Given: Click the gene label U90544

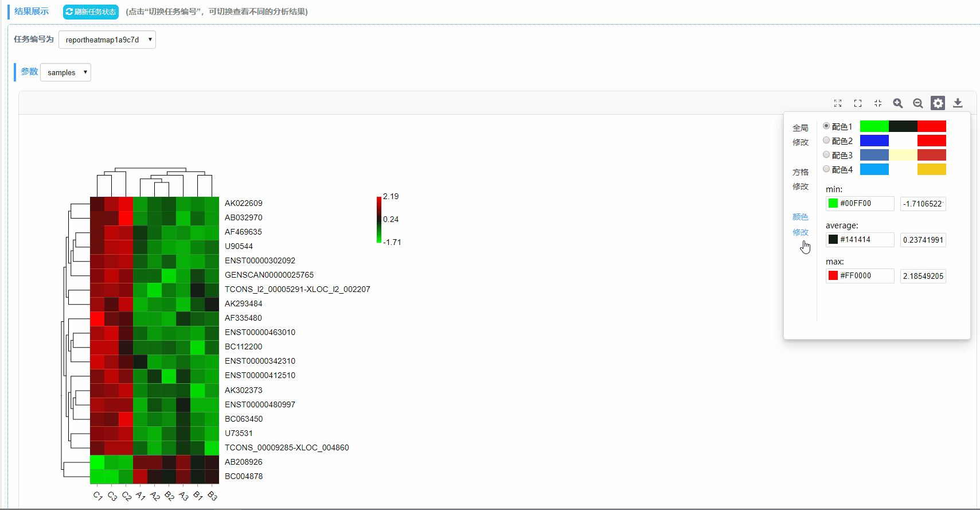Looking at the screenshot, I should [x=239, y=246].
